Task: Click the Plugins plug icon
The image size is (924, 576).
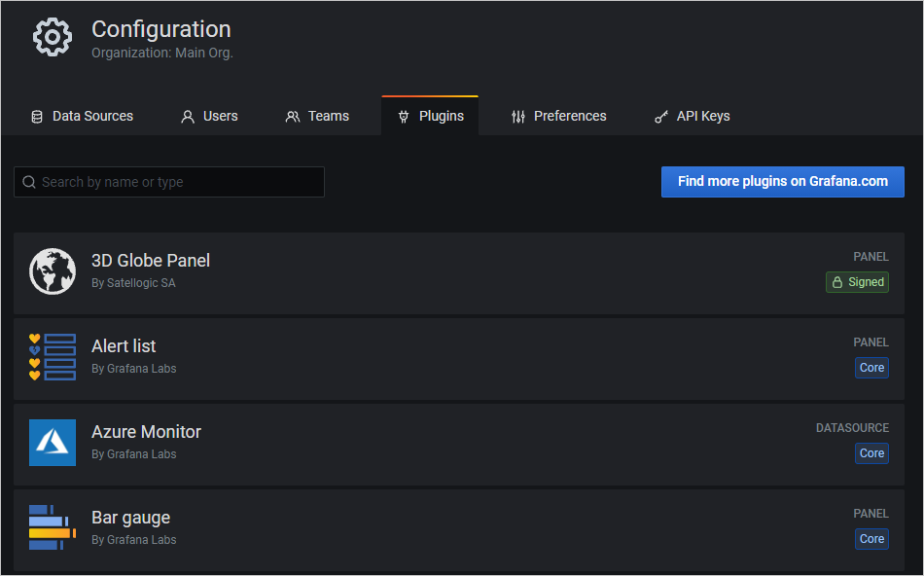Action: tap(404, 117)
